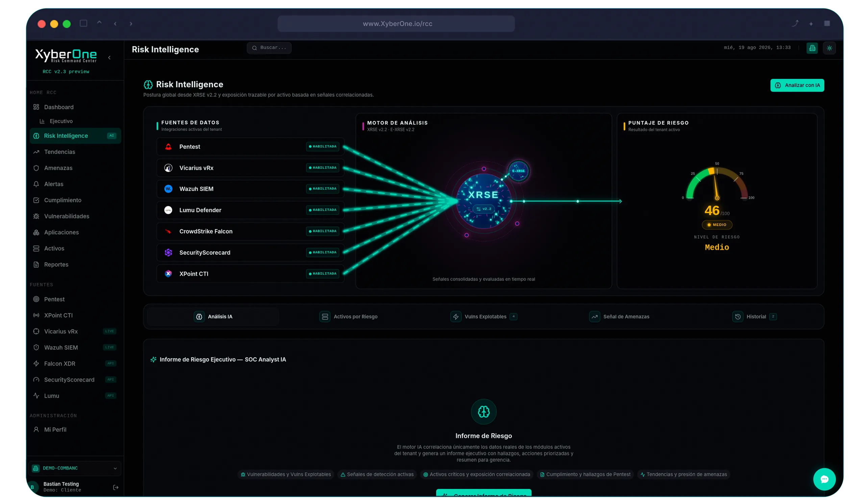Image resolution: width=865 pixels, height=504 pixels.
Task: Click the Analizar con IA button
Action: (x=797, y=85)
